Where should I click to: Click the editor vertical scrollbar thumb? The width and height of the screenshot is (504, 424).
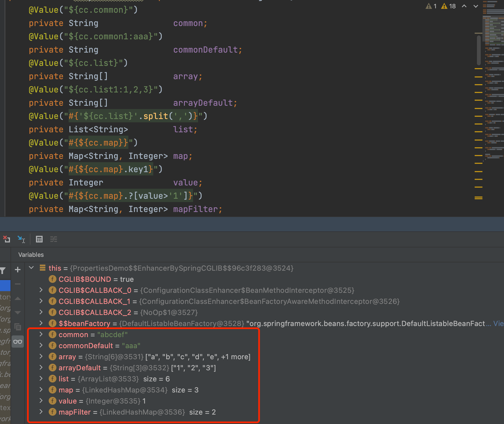[479, 50]
